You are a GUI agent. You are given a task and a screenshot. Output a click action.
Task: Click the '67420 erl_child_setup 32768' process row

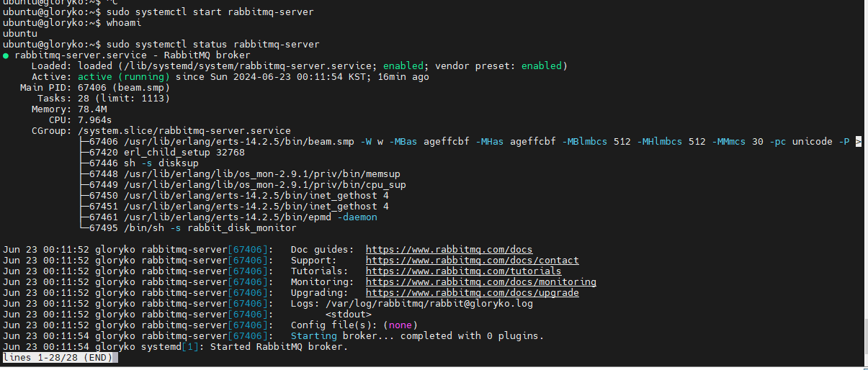click(x=162, y=153)
